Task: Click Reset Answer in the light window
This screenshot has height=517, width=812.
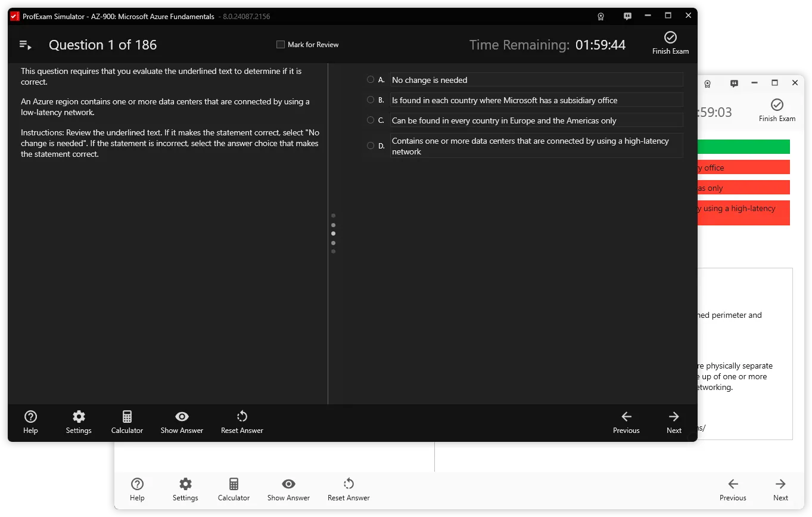Action: [349, 490]
